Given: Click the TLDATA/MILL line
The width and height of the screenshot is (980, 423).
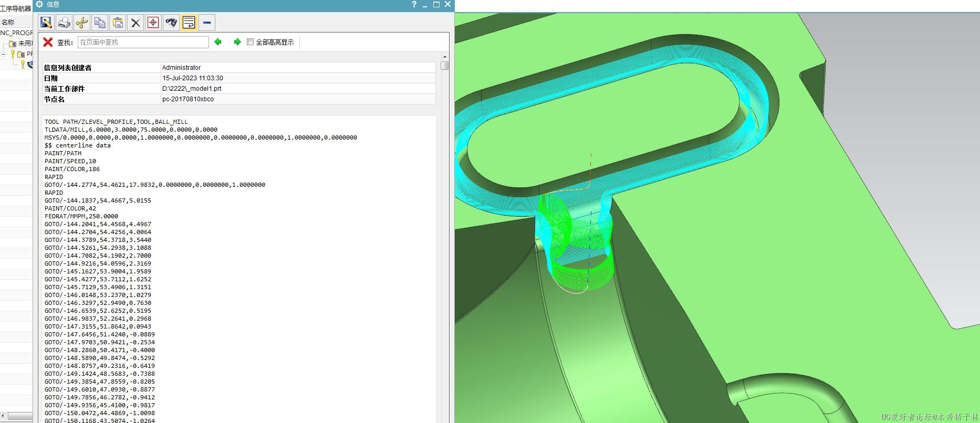Looking at the screenshot, I should (131, 130).
